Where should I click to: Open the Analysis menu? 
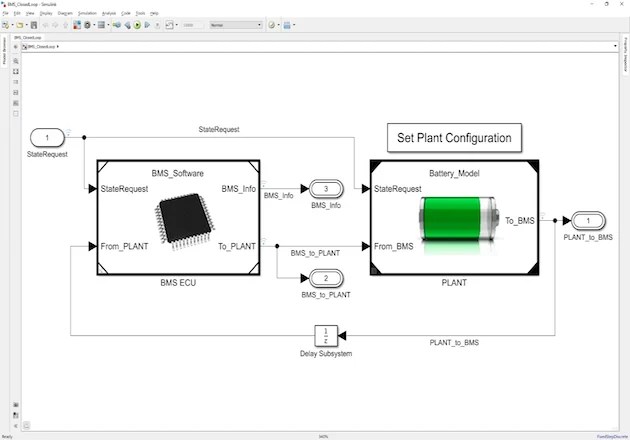tap(108, 13)
